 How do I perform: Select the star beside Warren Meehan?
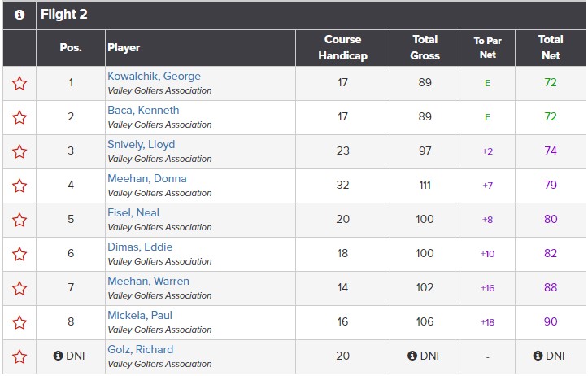[20, 288]
